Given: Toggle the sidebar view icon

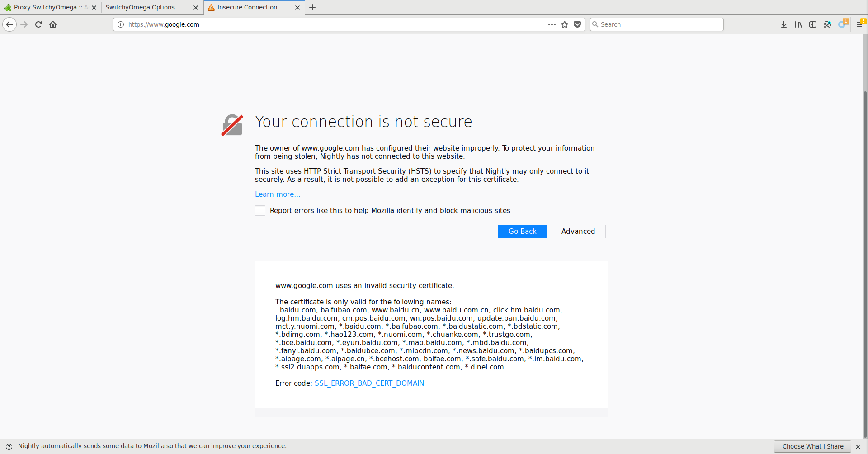Looking at the screenshot, I should click(x=813, y=24).
